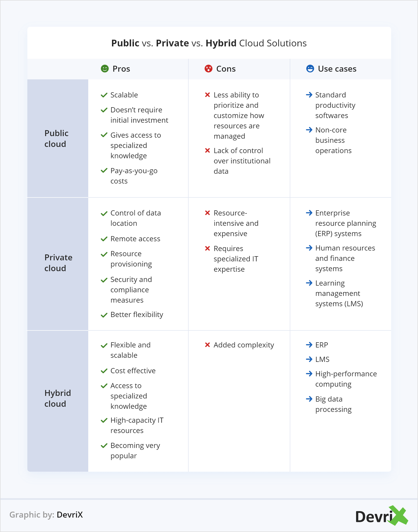This screenshot has width=418, height=532.
Task: Click the Public vs. Private vs. Hybrid title
Action: [x=209, y=43]
